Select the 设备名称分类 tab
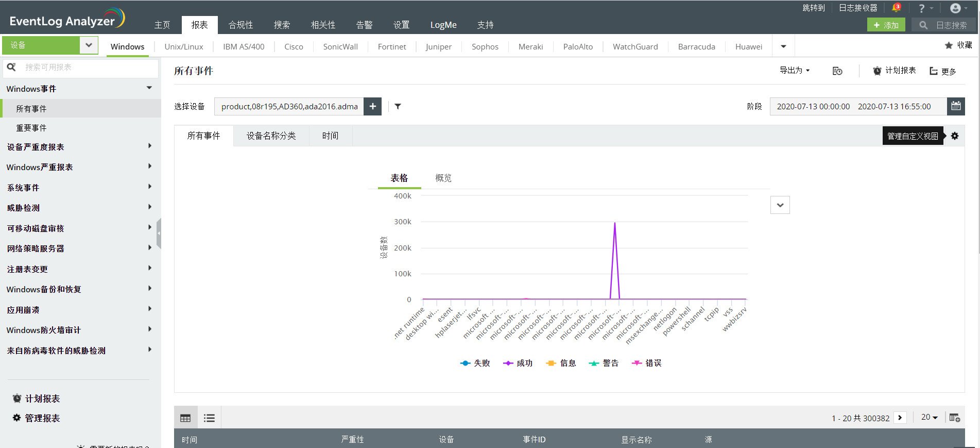The width and height of the screenshot is (980, 448). (x=271, y=136)
